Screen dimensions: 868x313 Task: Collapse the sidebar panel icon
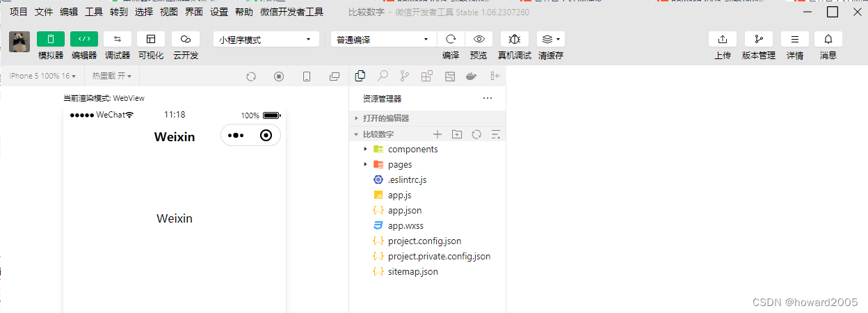495,76
